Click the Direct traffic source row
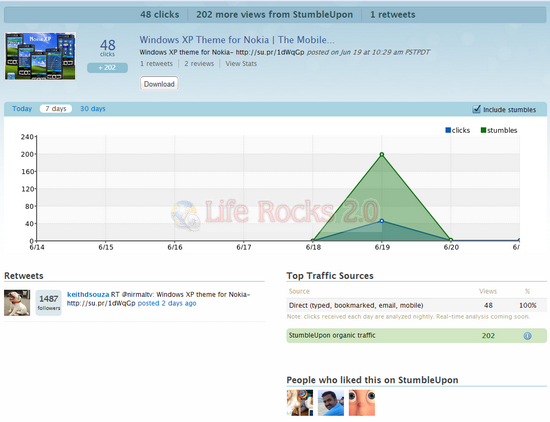550x422 pixels. click(x=416, y=305)
